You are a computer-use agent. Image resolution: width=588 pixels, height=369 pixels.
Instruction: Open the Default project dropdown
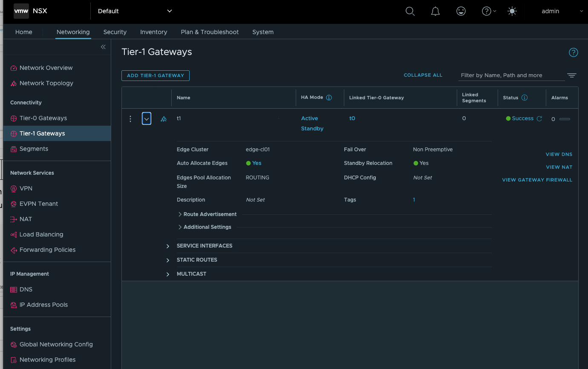[135, 11]
